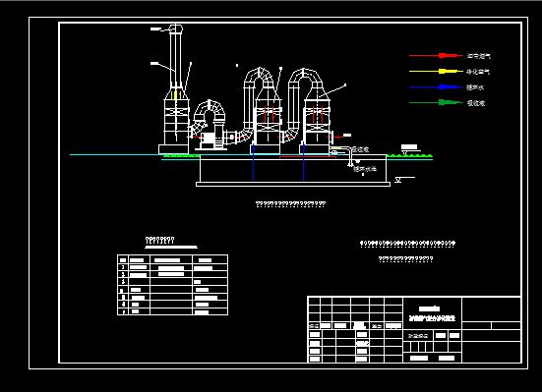Select the header row of the parts table
This screenshot has height=392, width=542.
click(x=172, y=259)
